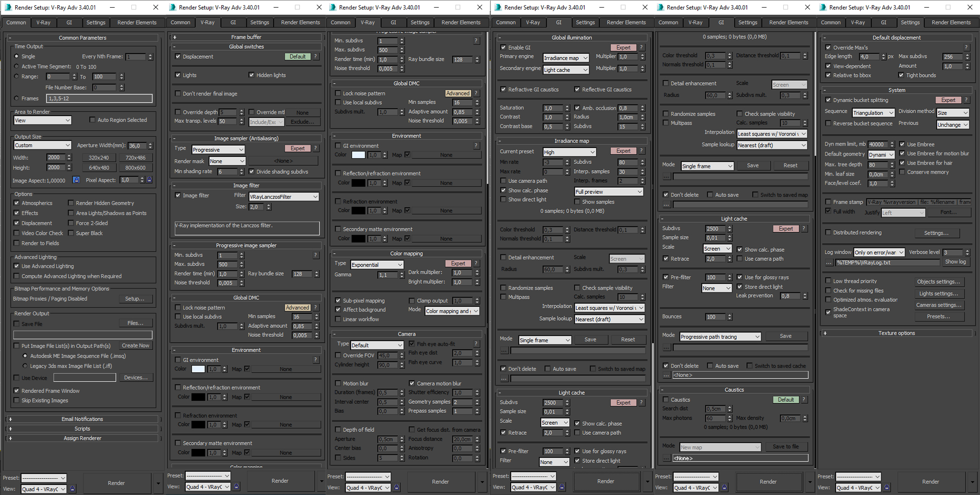Open GI tab in window showing Frame buffer

coord(233,22)
